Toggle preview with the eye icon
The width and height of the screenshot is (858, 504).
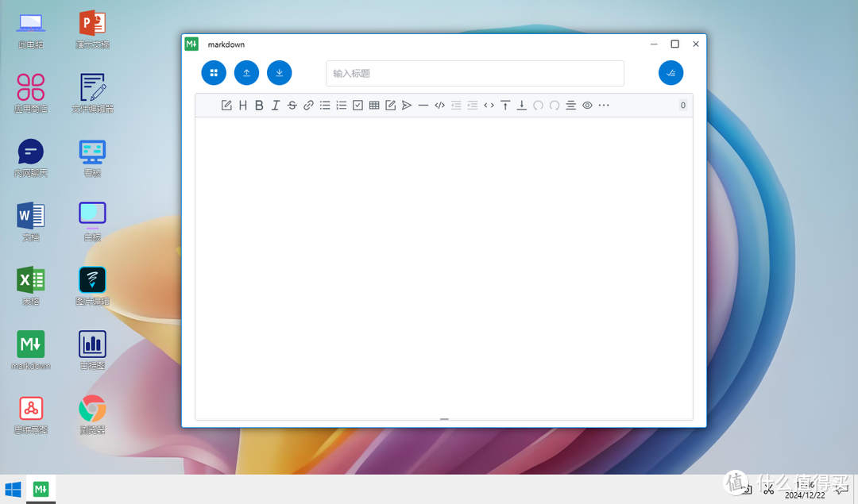[587, 106]
